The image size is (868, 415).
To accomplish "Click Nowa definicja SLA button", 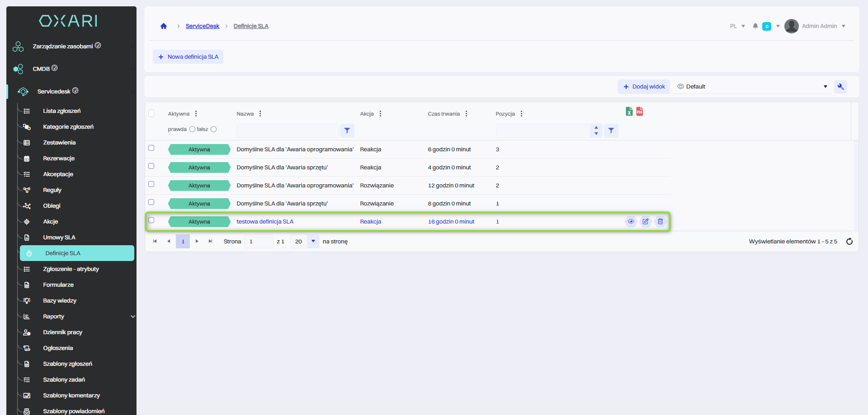I will [188, 57].
